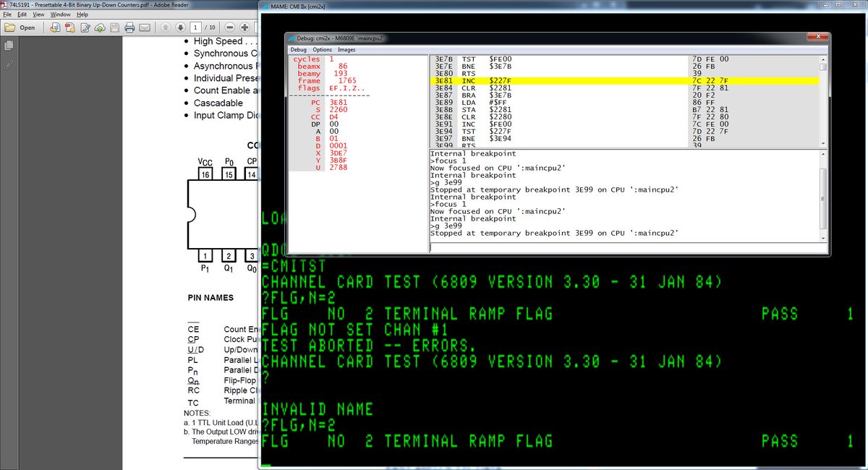Select disassembly row 3E80 RTS

[x=624, y=74]
